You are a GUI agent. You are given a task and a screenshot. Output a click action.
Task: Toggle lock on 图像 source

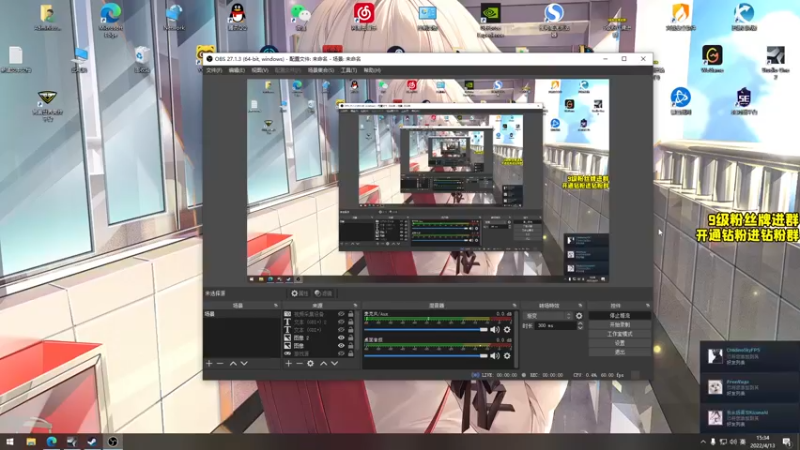(x=351, y=345)
